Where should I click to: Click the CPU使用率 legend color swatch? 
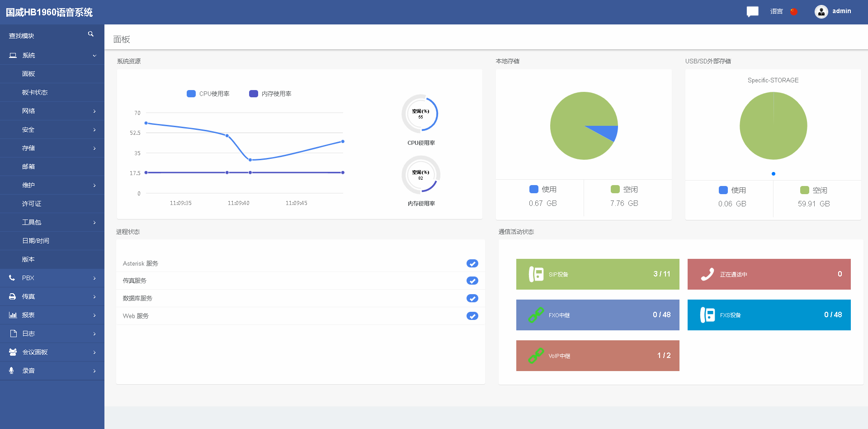191,94
